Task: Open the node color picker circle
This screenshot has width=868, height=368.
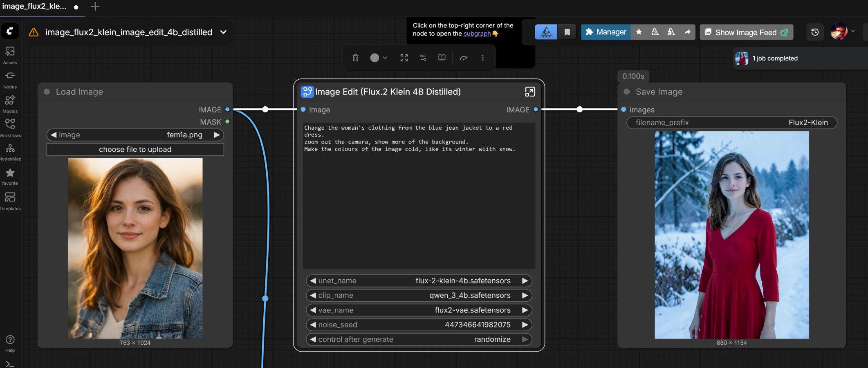Action: [x=375, y=58]
